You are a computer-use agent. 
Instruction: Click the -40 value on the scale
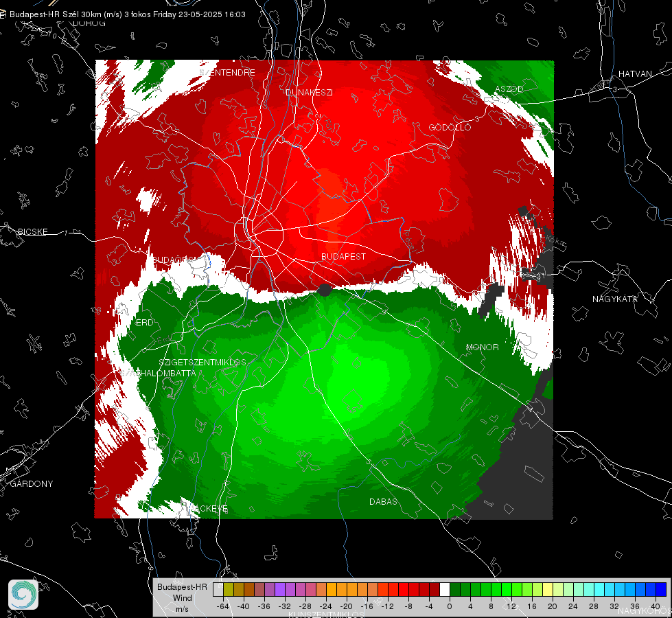[x=244, y=606]
